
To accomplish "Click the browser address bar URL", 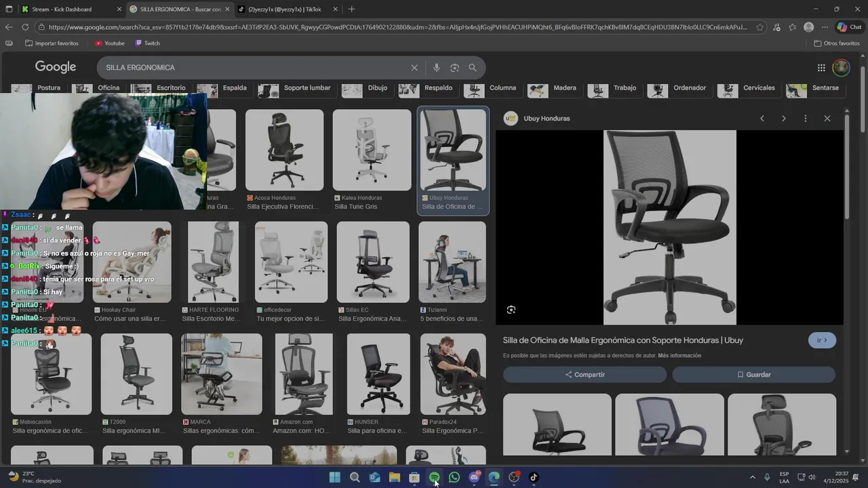I will point(397,27).
